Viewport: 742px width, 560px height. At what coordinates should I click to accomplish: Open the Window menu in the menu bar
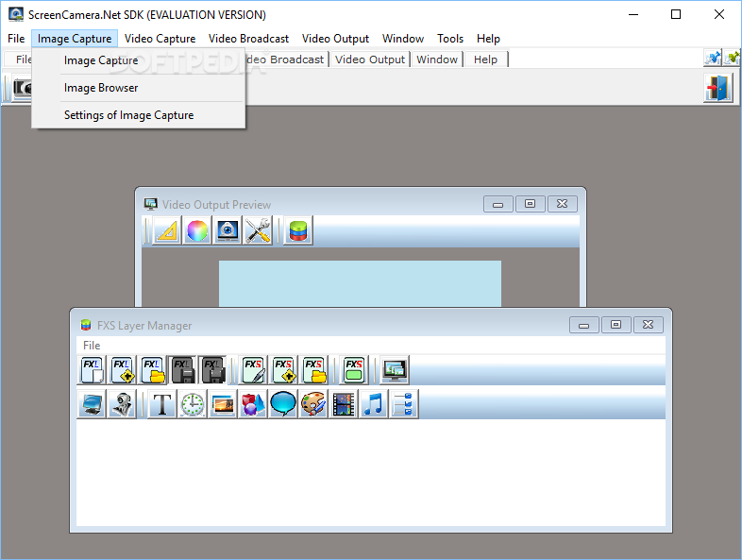click(403, 39)
